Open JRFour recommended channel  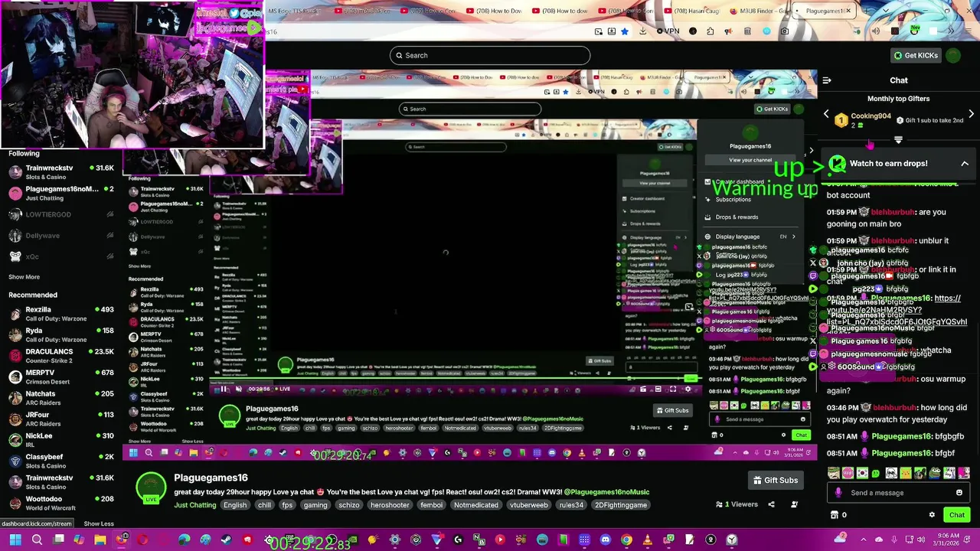pos(60,419)
